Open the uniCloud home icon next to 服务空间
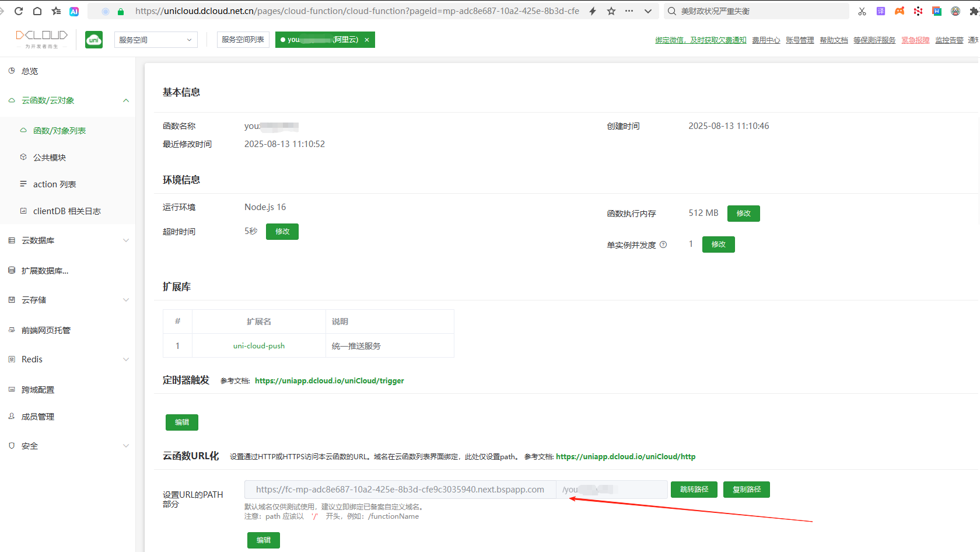Screen dimensions: 980x552 (x=93, y=39)
